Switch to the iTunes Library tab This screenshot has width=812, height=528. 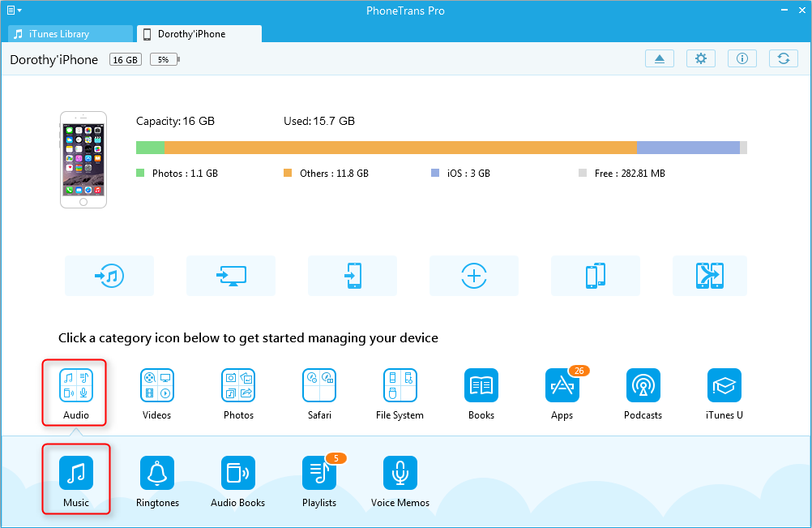click(x=70, y=34)
